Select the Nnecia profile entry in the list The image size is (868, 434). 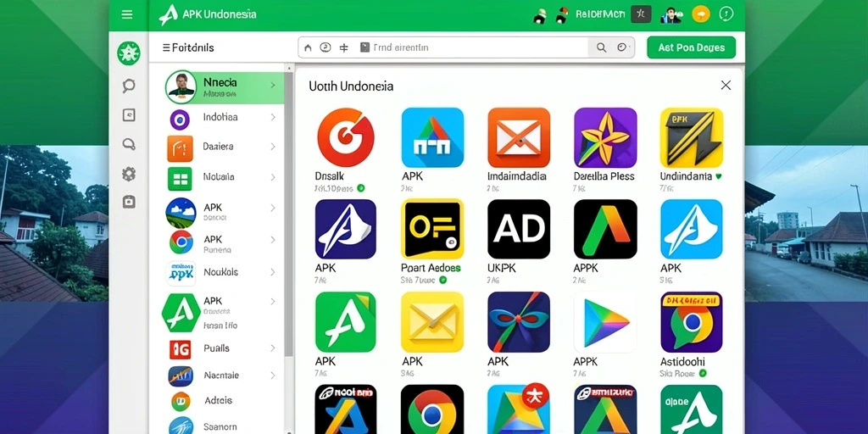[x=224, y=87]
